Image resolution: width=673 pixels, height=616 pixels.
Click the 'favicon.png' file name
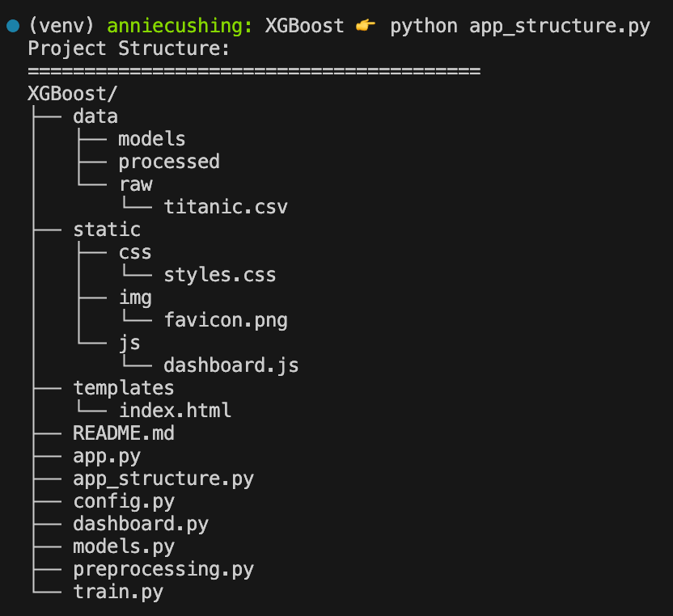tap(226, 320)
